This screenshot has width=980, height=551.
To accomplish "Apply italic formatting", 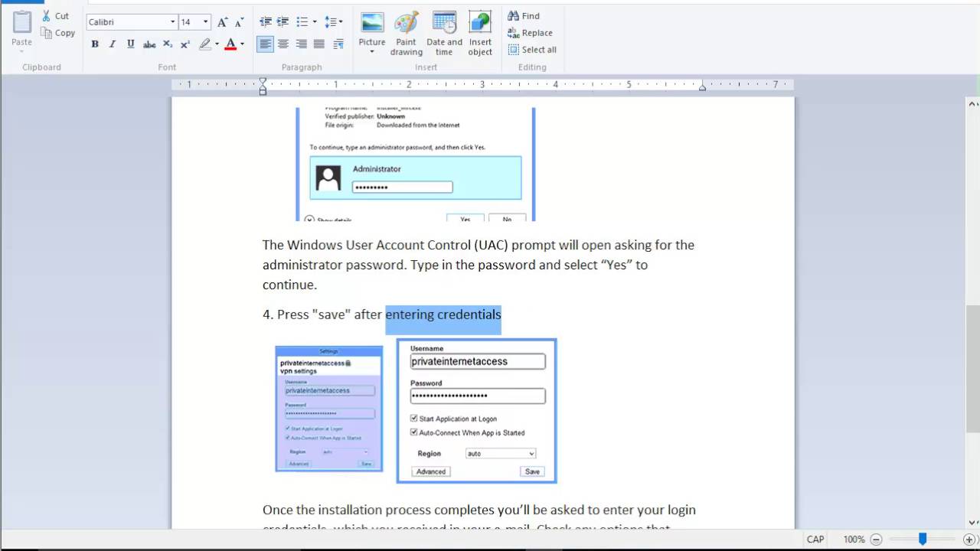I will pos(113,44).
